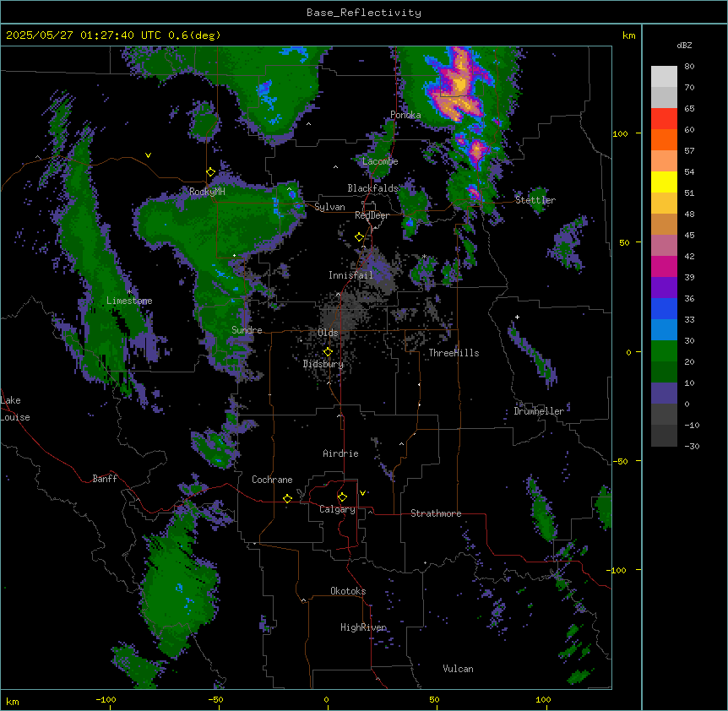
Task: Click the Okotoks label
Action: [x=348, y=591]
